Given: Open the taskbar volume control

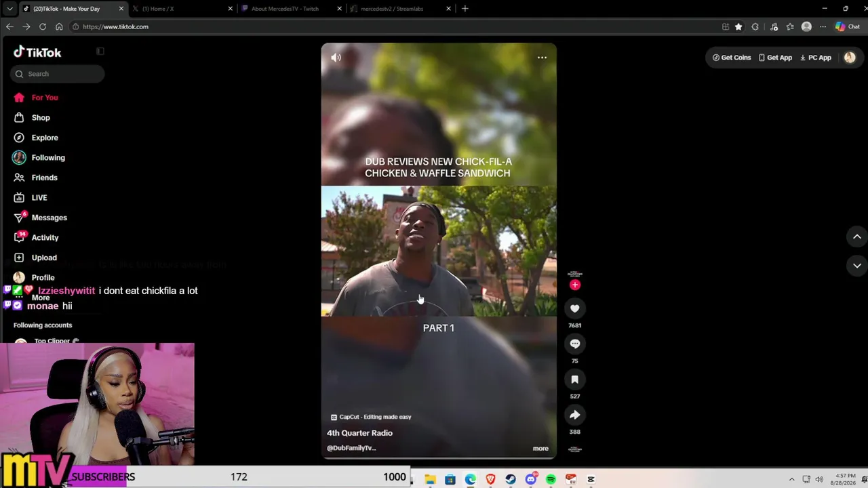Looking at the screenshot, I should [819, 480].
